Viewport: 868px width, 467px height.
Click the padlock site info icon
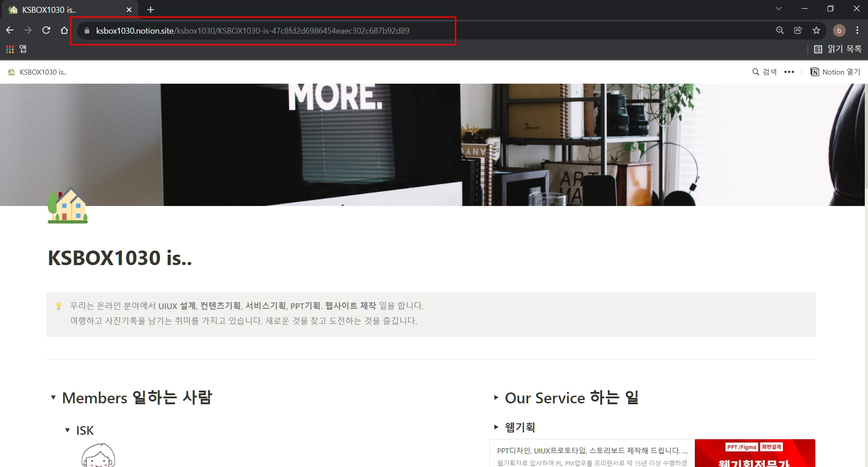coord(87,30)
